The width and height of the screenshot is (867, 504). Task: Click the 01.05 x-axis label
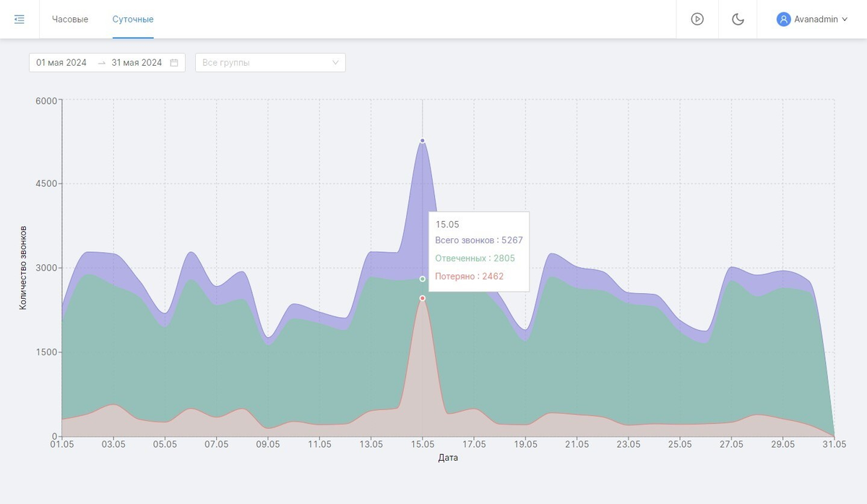click(x=62, y=445)
